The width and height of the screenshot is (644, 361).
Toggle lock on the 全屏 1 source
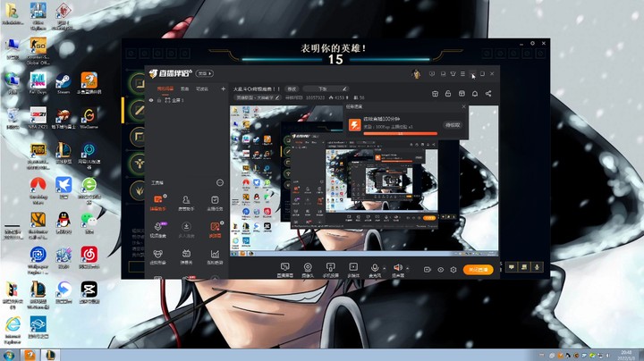tap(159, 100)
